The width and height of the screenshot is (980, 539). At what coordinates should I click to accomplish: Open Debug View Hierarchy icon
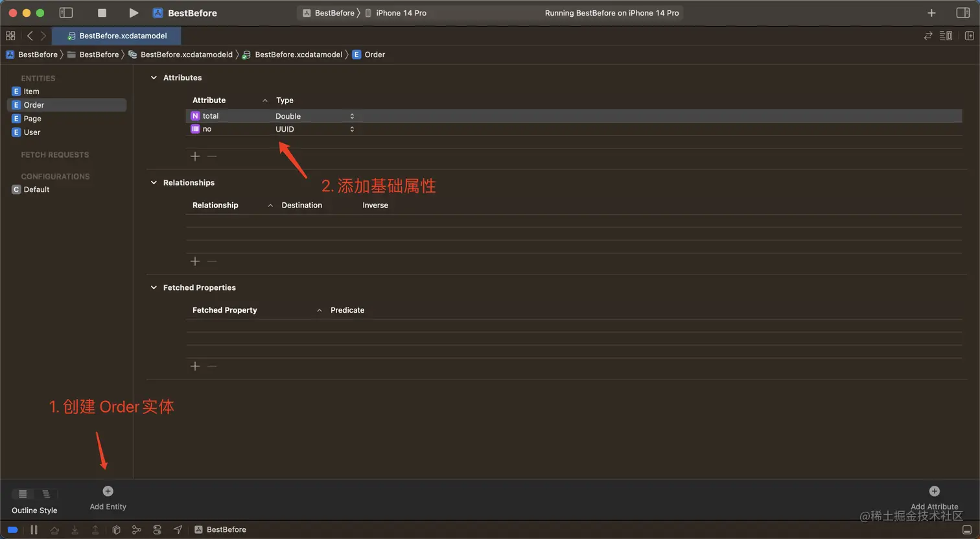[116, 530]
